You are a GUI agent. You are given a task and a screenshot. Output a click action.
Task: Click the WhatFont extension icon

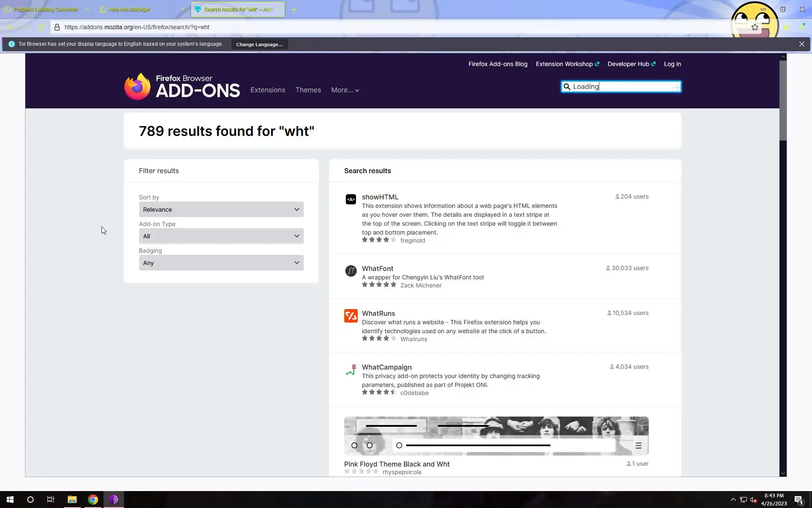point(351,271)
